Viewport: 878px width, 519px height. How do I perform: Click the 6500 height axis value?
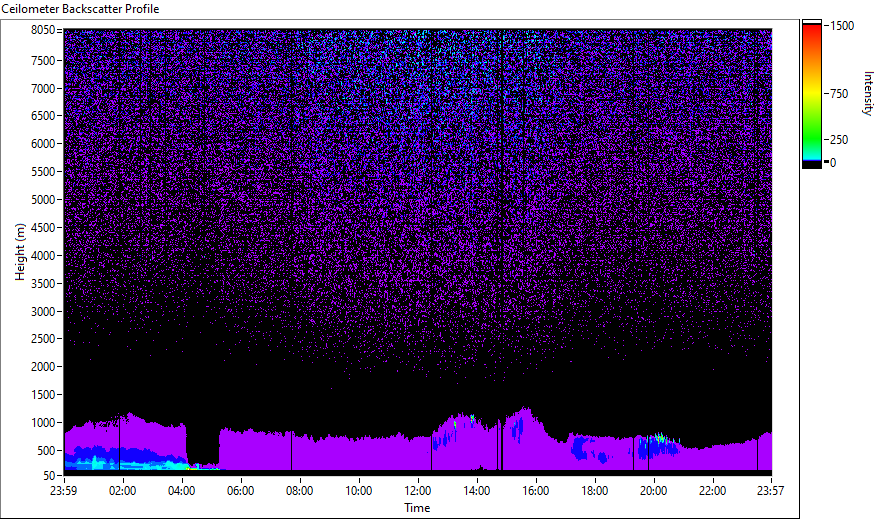(43, 116)
